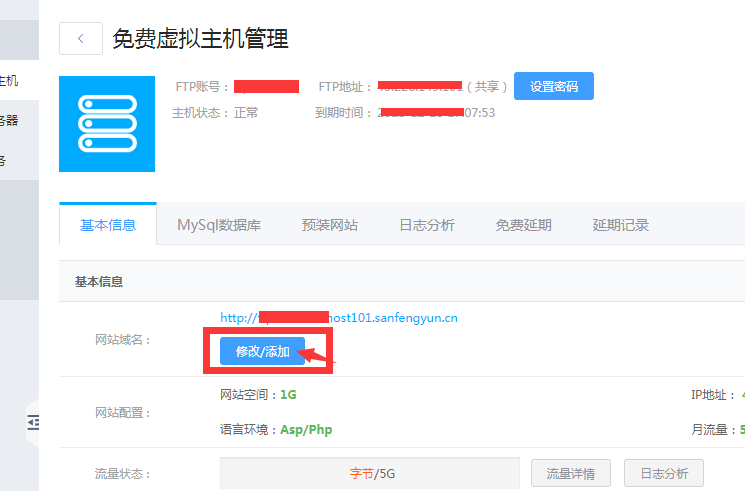Click the 流量详情 button

click(570, 473)
